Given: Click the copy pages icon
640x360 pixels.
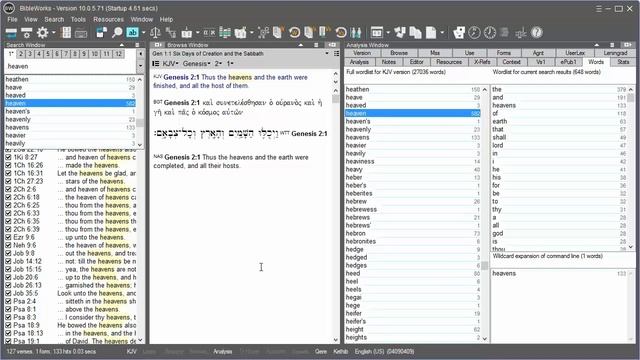Looking at the screenshot, I should point(415,33).
